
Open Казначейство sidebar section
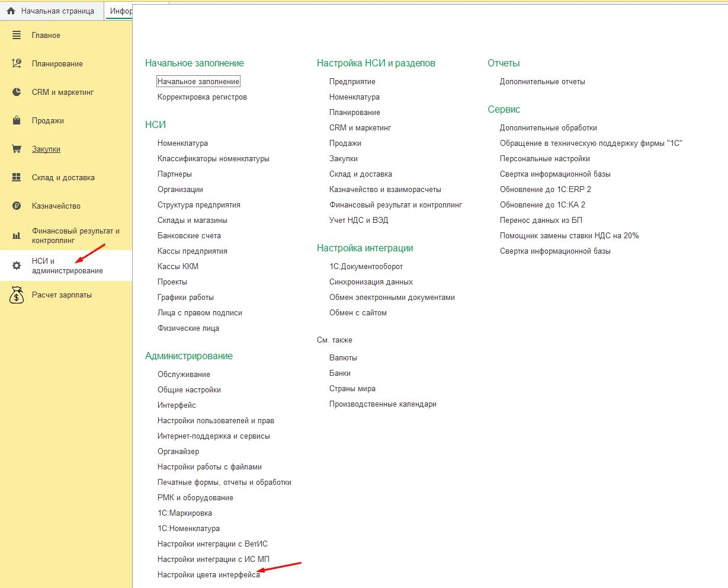click(x=56, y=206)
